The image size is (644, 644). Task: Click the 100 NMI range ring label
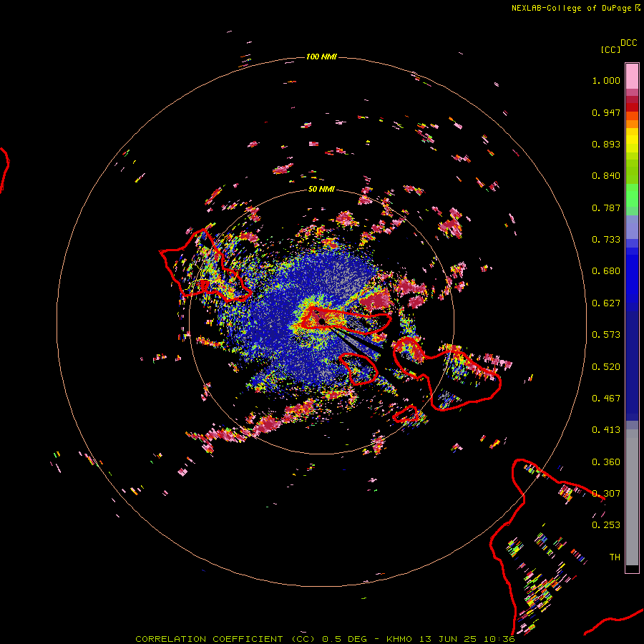pos(321,57)
